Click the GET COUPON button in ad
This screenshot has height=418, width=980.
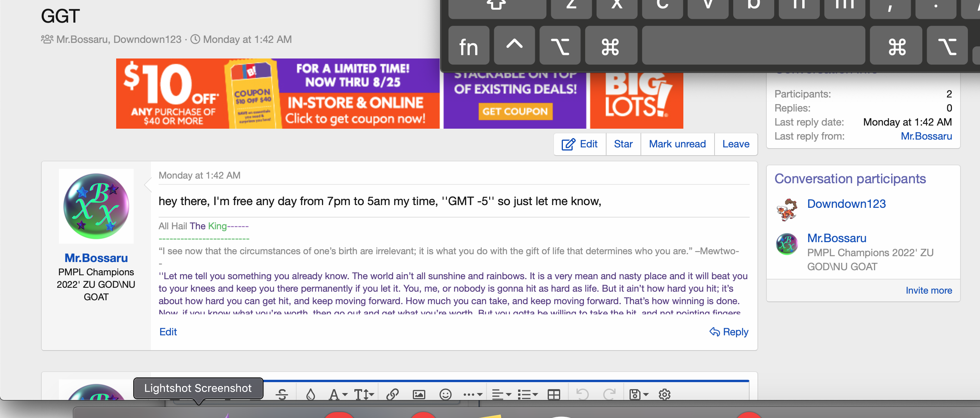pos(515,112)
